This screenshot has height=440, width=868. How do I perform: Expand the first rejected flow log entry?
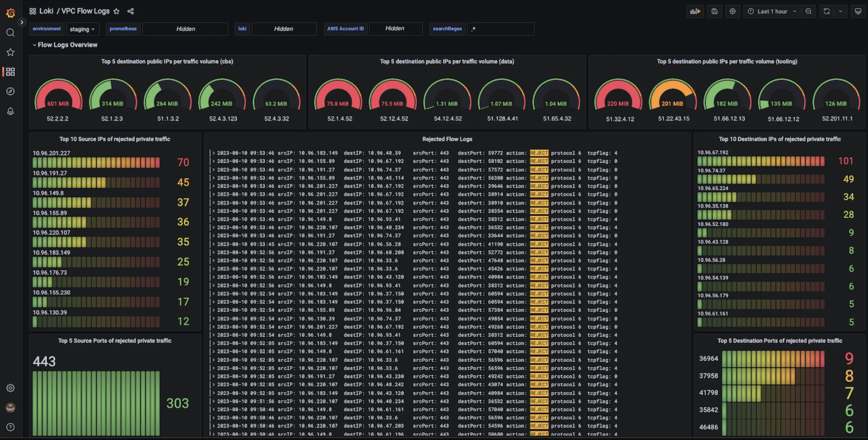(213, 152)
